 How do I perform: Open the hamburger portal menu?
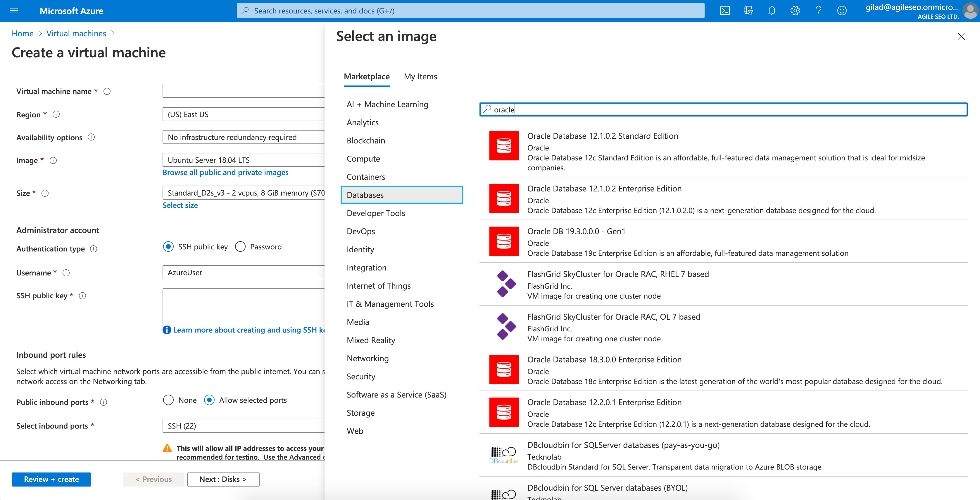[x=14, y=11]
